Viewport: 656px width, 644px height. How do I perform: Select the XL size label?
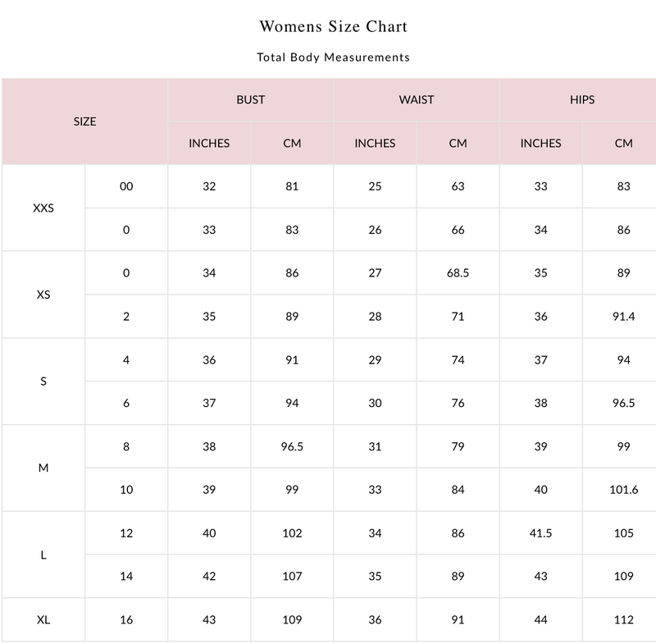click(43, 619)
